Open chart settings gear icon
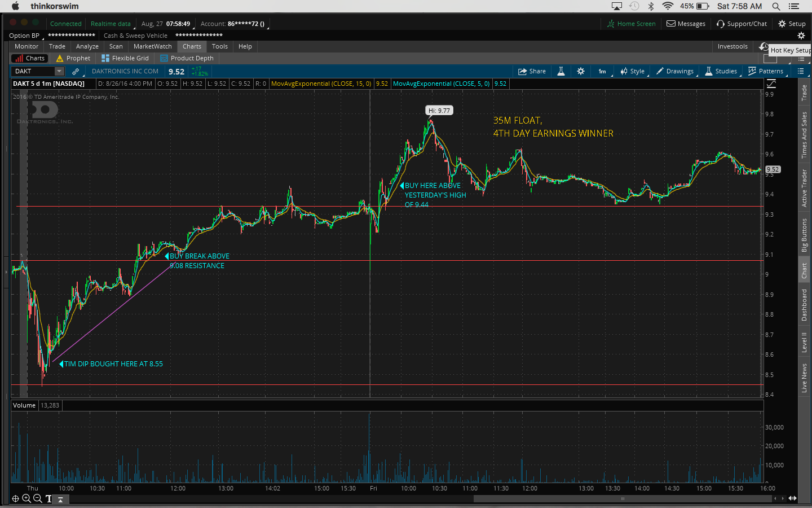This screenshot has width=812, height=508. click(581, 71)
